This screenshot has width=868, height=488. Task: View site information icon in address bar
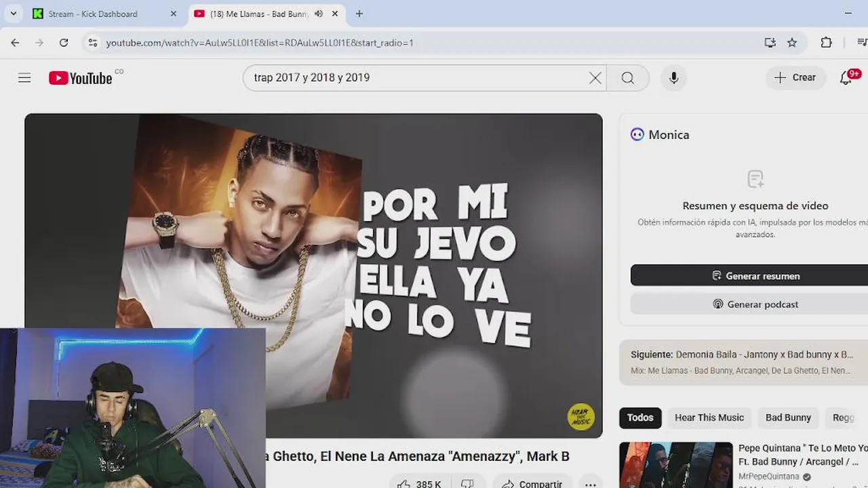tap(93, 43)
